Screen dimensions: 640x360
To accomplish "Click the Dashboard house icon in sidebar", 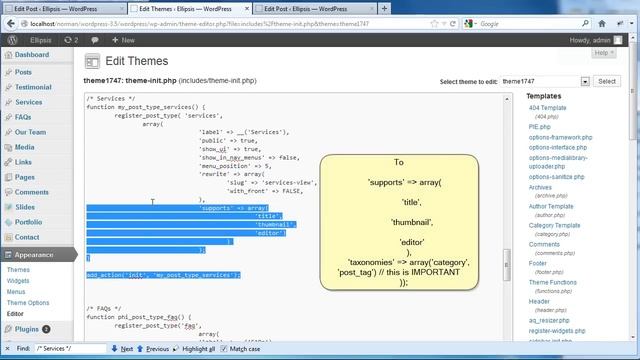I will point(8,55).
